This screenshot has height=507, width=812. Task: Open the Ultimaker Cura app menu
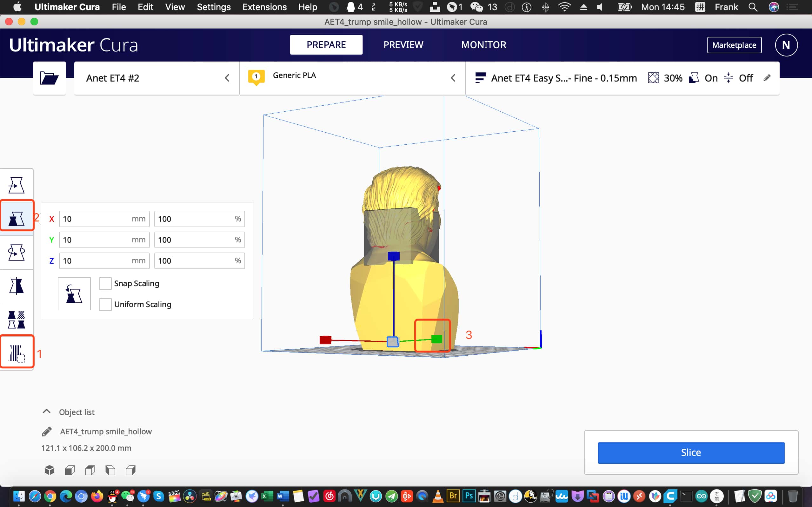(x=67, y=7)
